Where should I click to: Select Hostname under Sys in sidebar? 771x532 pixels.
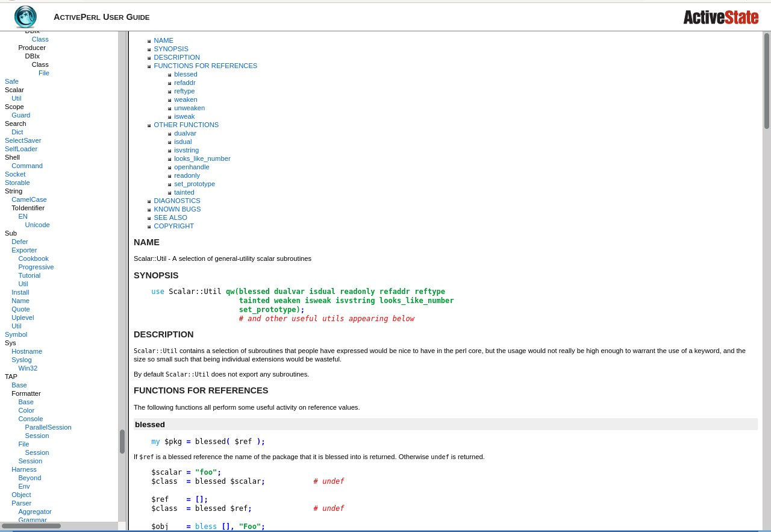[x=27, y=351]
